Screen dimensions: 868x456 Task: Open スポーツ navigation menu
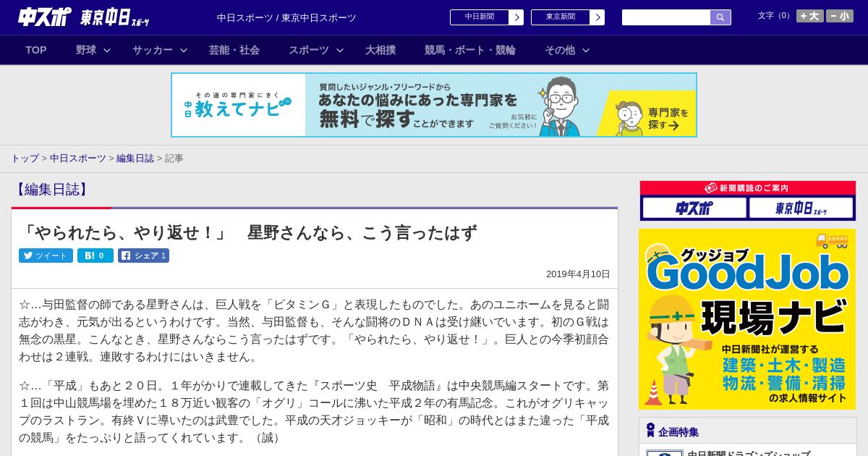click(309, 50)
